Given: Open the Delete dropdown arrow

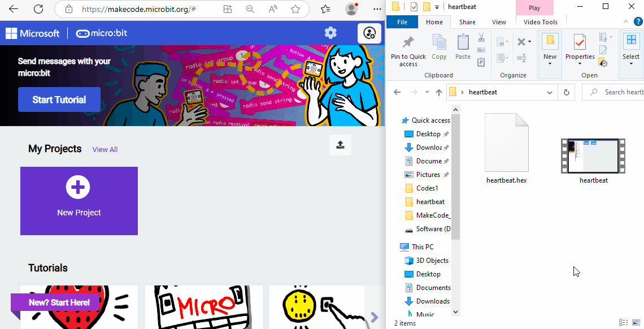Looking at the screenshot, I should [529, 41].
